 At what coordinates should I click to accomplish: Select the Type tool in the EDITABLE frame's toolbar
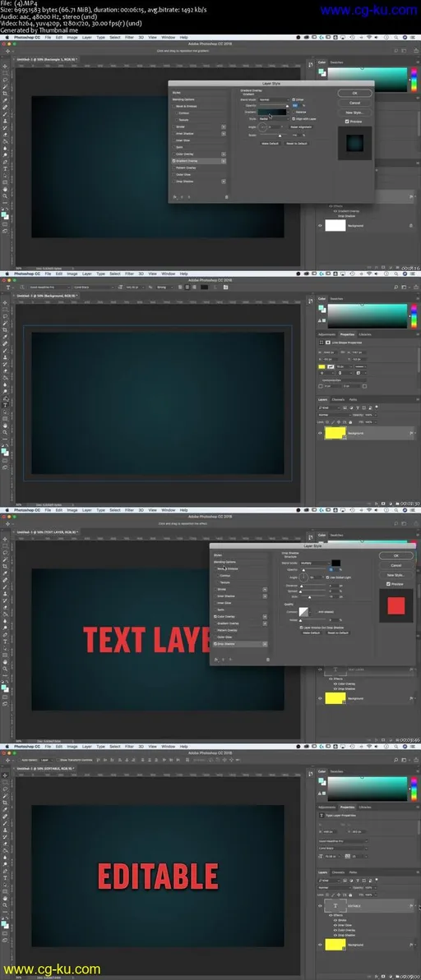(6, 877)
